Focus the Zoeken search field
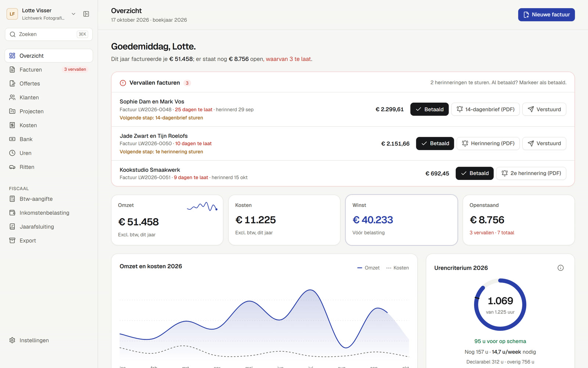588x368 pixels. [49, 34]
